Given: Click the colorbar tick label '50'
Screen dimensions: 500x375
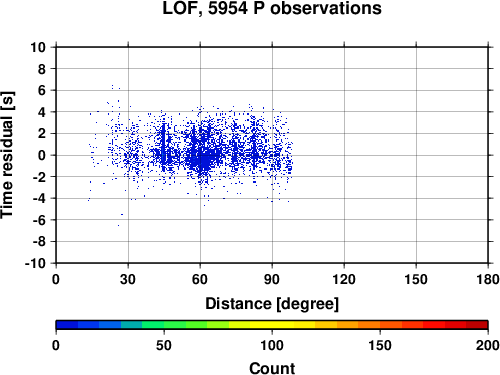Looking at the screenshot, I should pyautogui.click(x=164, y=345).
